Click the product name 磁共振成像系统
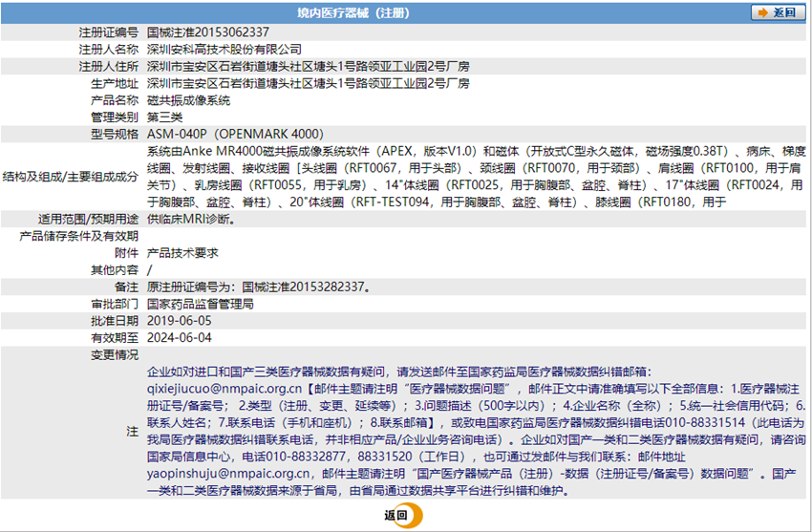 [x=188, y=100]
